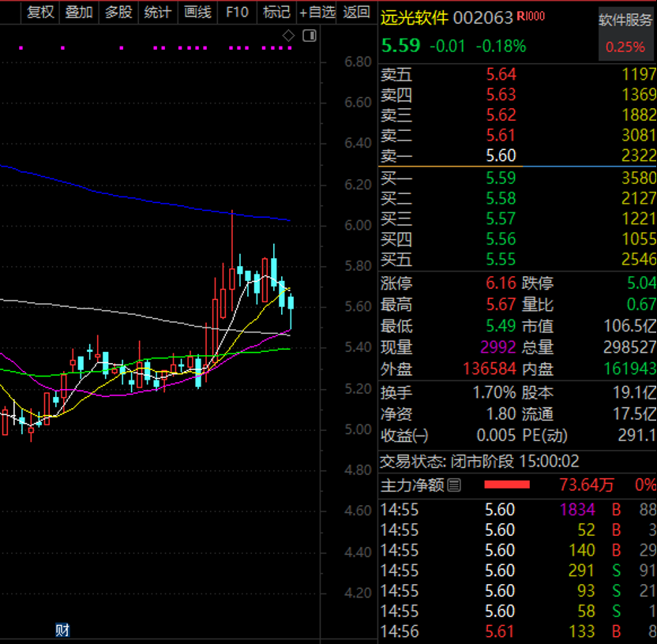The image size is (657, 644).
Task: Click the red 主力净额 net inflow bar
Action: [506, 485]
